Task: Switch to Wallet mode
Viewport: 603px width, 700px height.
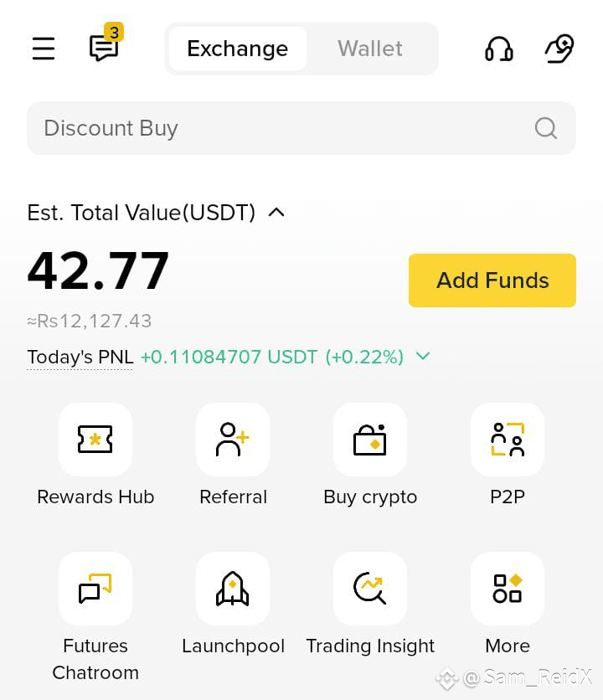Action: pyautogui.click(x=370, y=49)
